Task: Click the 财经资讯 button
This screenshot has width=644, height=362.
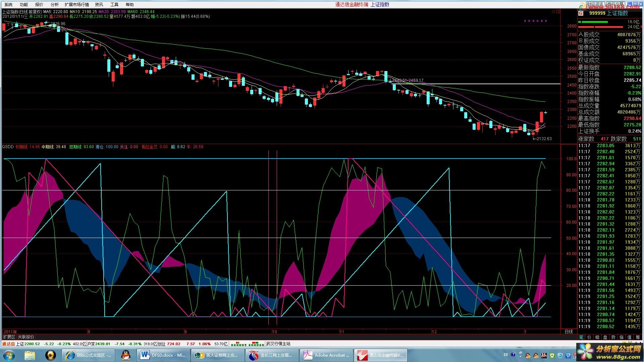Action: coord(595,4)
